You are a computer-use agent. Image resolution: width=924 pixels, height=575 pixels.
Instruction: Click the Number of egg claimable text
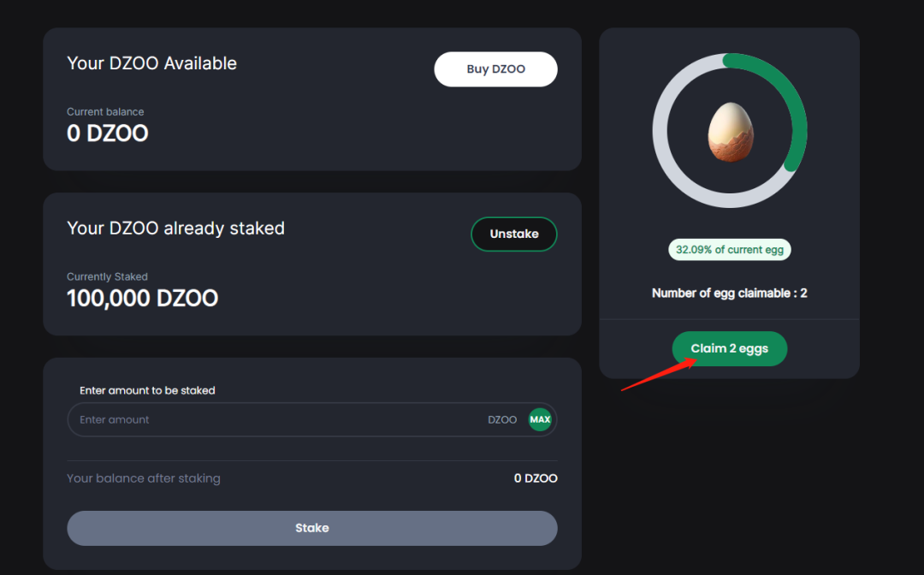729,293
